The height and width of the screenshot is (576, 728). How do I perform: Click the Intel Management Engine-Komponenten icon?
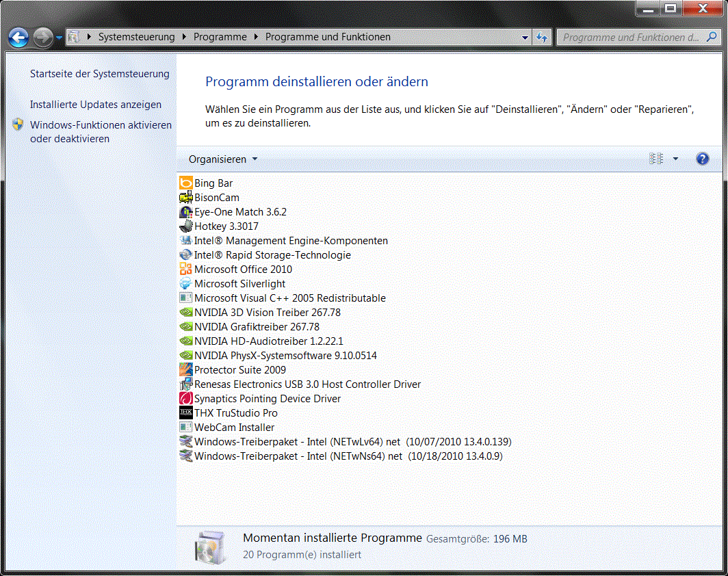click(x=185, y=240)
